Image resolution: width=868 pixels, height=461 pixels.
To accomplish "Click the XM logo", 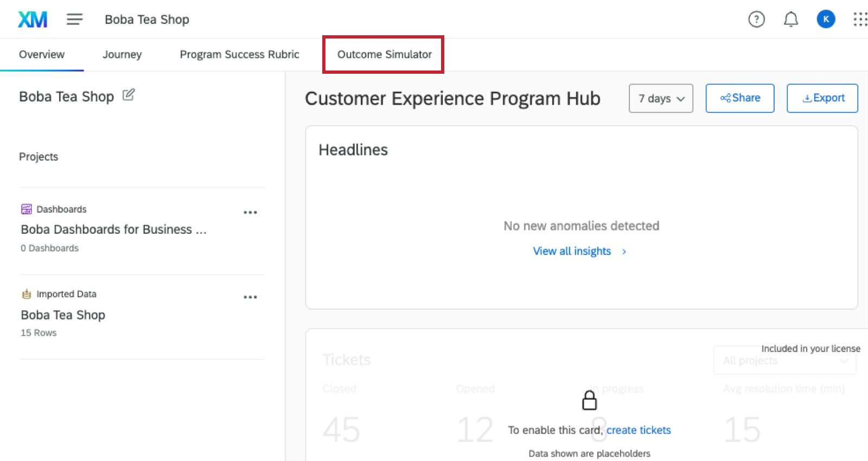I will pos(33,20).
